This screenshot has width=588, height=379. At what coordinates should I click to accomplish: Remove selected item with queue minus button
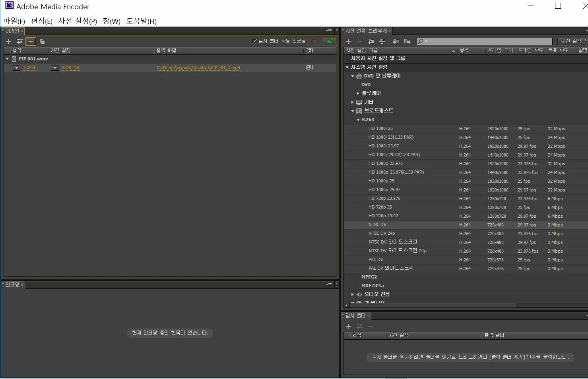(x=31, y=41)
